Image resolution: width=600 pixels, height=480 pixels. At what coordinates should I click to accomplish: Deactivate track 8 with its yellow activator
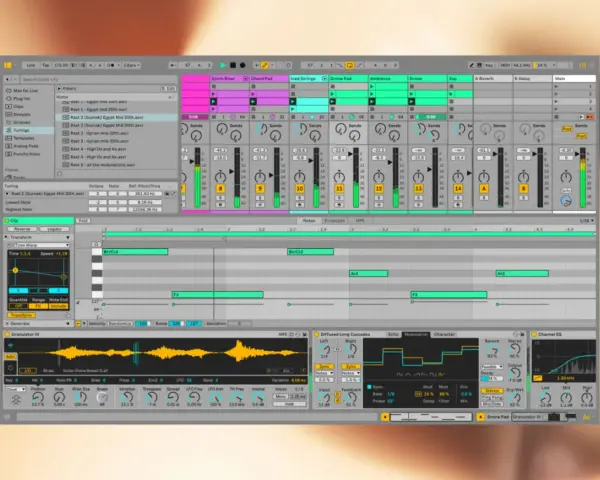pyautogui.click(x=220, y=189)
